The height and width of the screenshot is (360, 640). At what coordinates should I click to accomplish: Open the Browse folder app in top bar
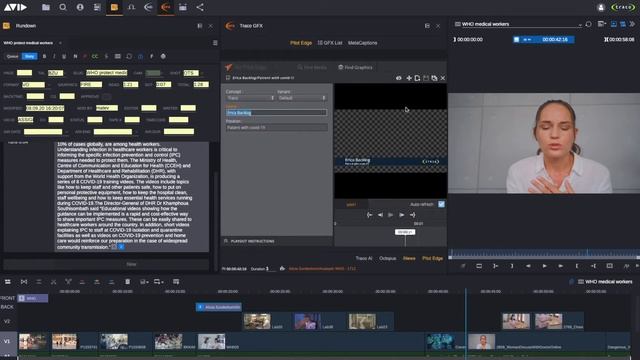coord(46,7)
